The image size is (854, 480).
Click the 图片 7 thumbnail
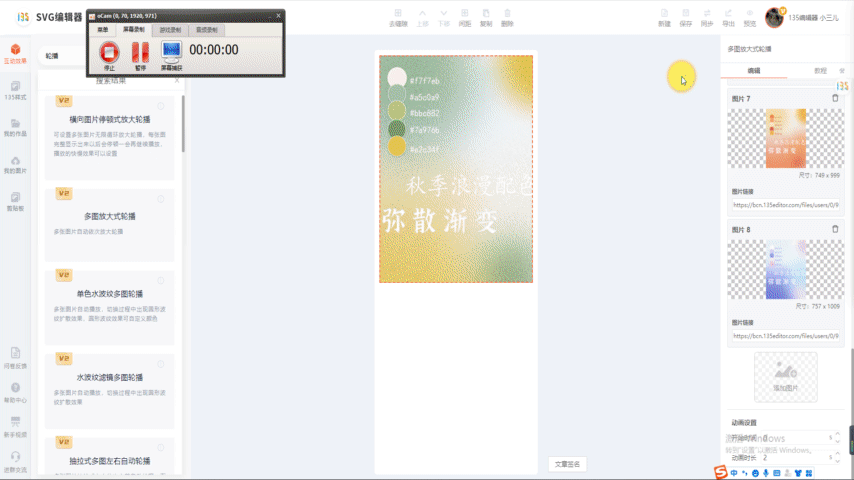pos(785,138)
